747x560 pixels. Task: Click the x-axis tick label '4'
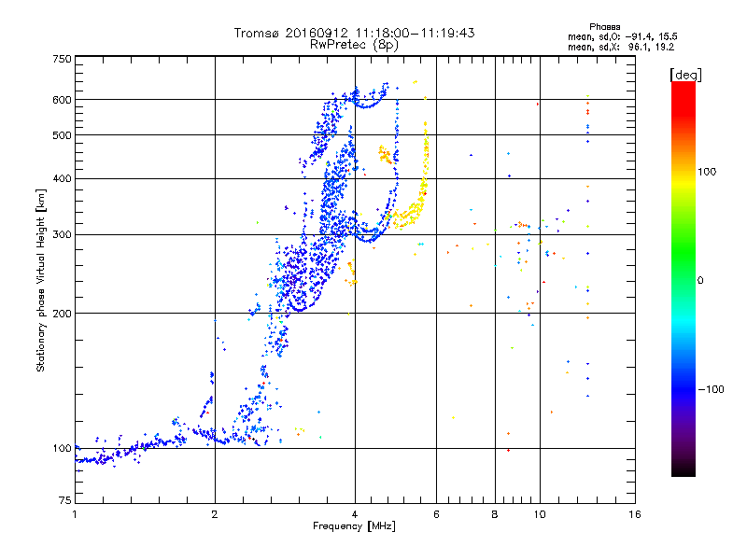pos(355,514)
